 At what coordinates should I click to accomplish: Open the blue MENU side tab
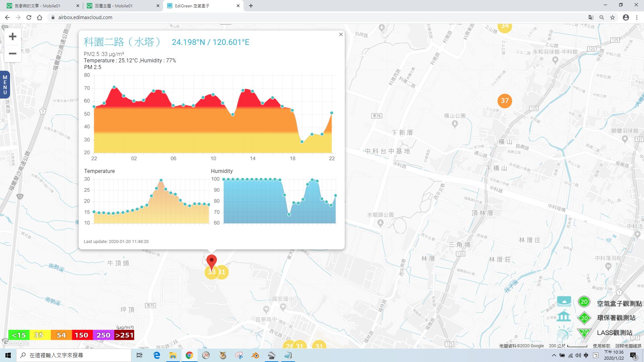[x=5, y=85]
